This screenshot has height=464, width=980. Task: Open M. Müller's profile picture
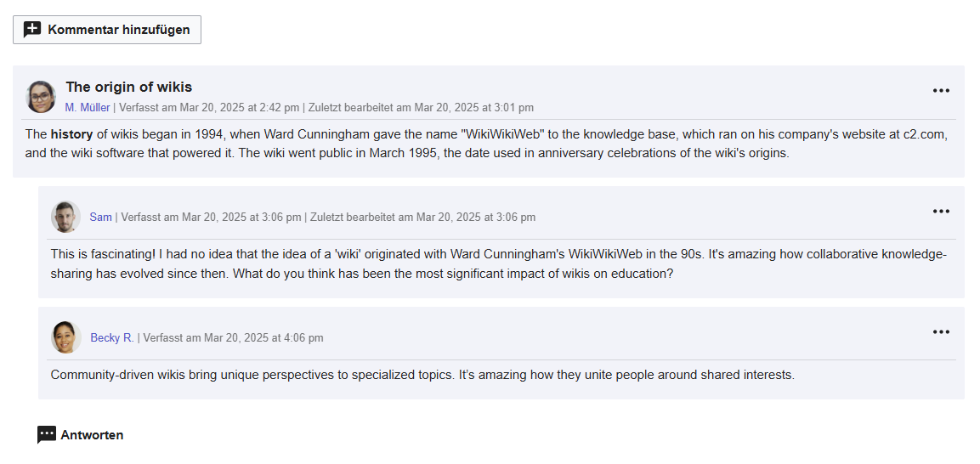point(41,97)
